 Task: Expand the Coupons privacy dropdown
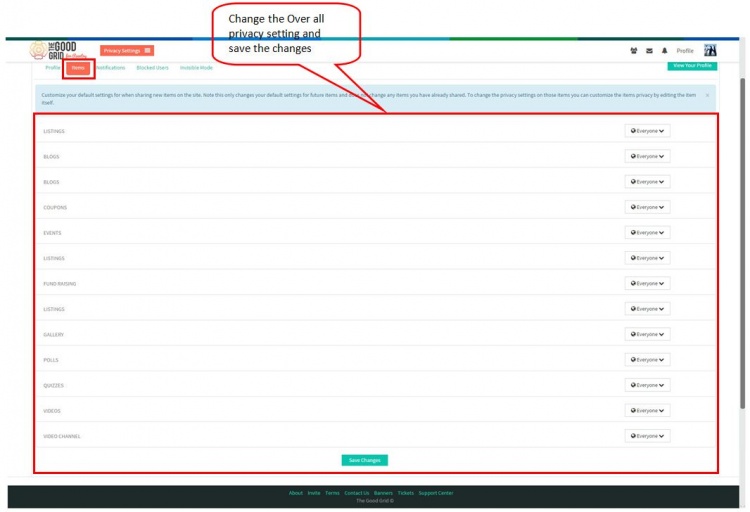(647, 207)
